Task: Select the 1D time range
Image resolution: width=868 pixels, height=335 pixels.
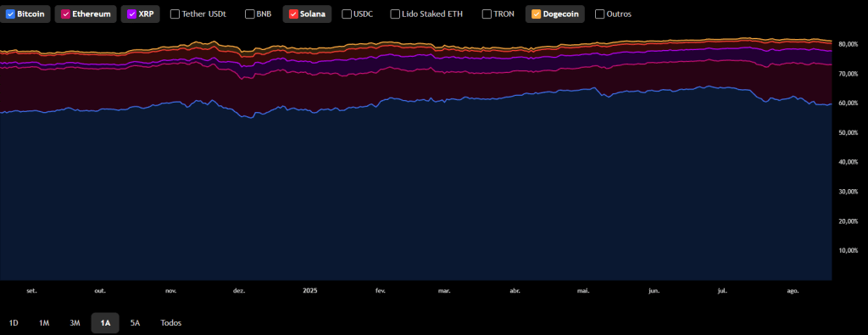Action: coord(14,323)
